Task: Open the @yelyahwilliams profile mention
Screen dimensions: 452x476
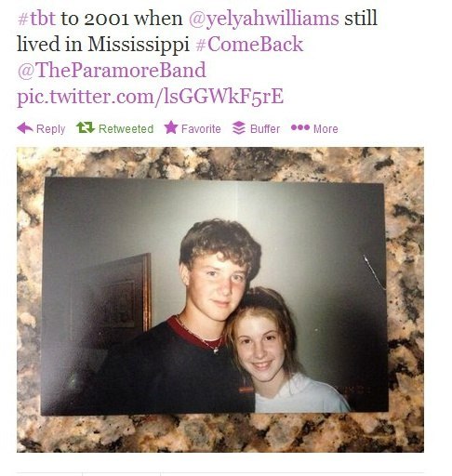Action: pos(264,19)
